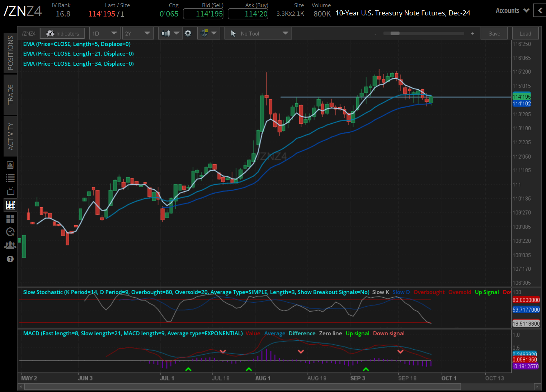Click the help question mark icon
The height and width of the screenshot is (392, 546).
tap(10, 259)
